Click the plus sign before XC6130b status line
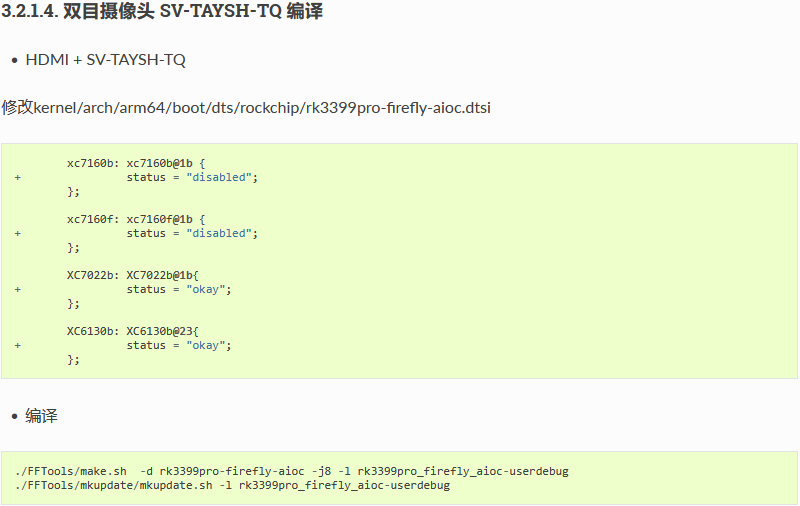Viewport: 800px width, 506px height. click(18, 346)
